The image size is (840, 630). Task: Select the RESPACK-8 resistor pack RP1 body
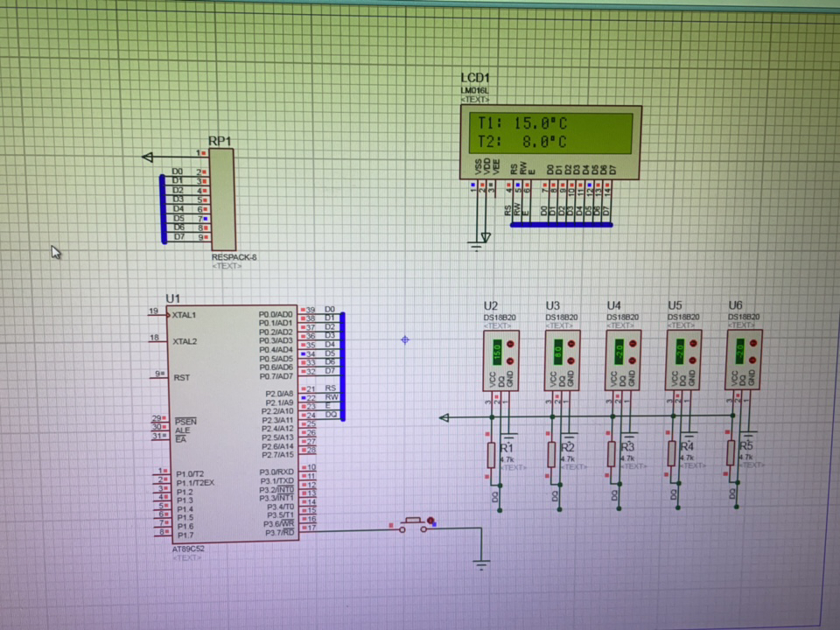222,199
